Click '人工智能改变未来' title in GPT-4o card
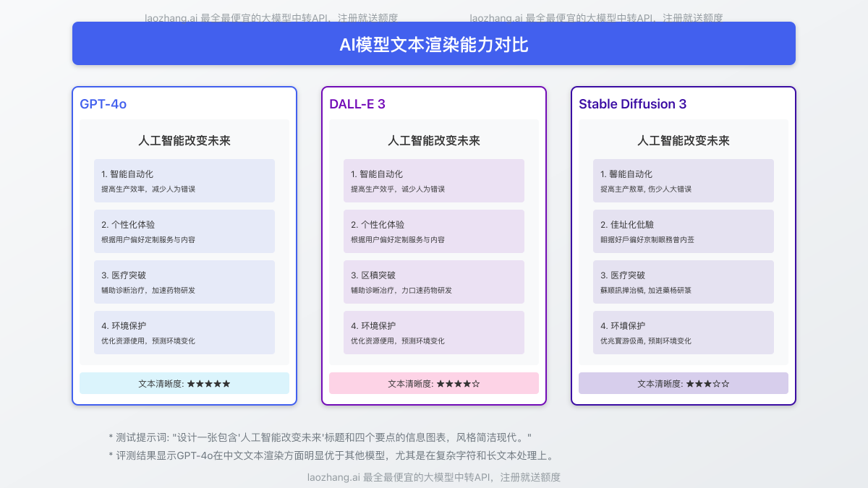 (x=184, y=141)
